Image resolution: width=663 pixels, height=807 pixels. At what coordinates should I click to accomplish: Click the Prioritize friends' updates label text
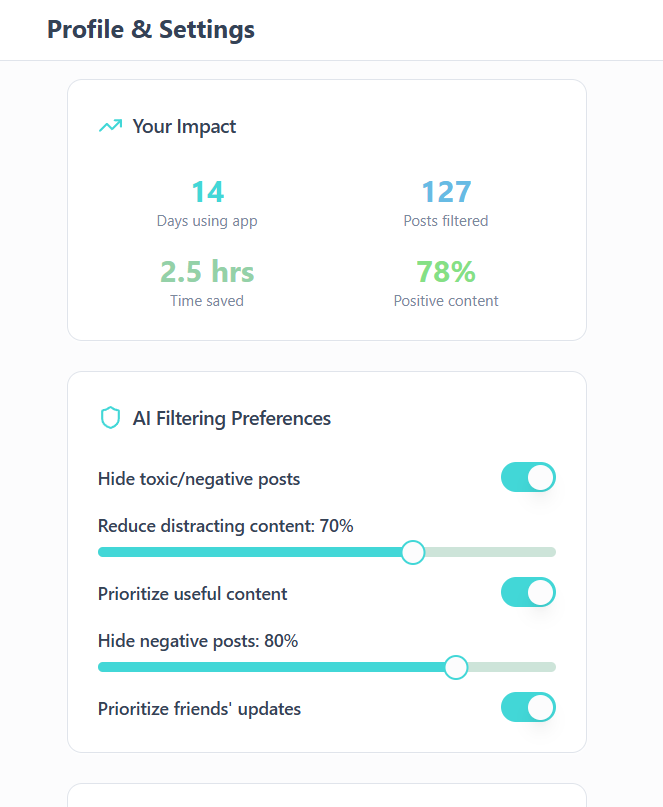coord(199,709)
